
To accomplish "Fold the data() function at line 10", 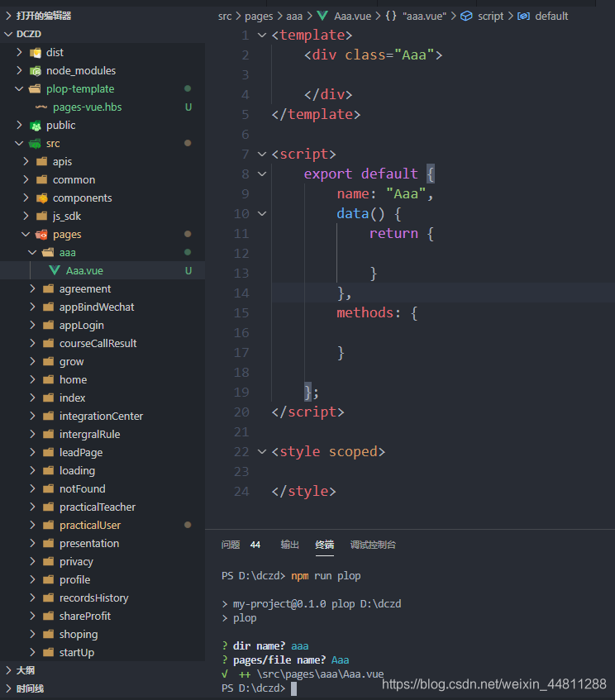I will 262,213.
